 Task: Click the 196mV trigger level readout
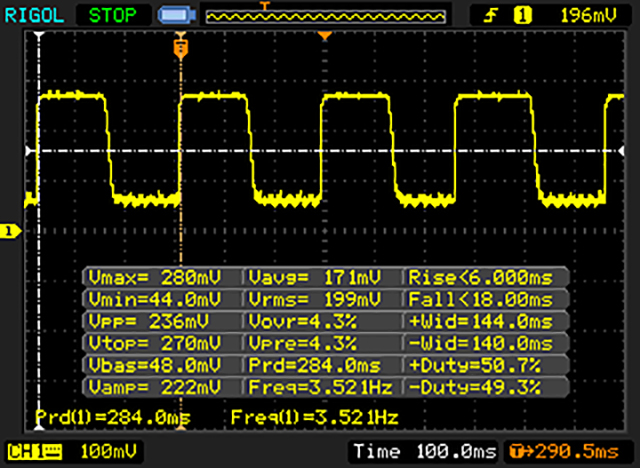(x=588, y=16)
